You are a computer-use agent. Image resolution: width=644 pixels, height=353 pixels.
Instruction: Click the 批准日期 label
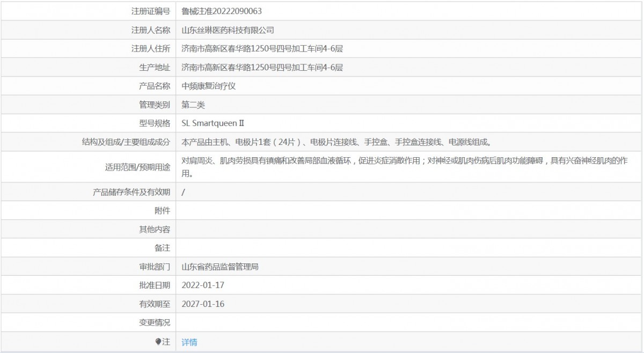coord(155,285)
